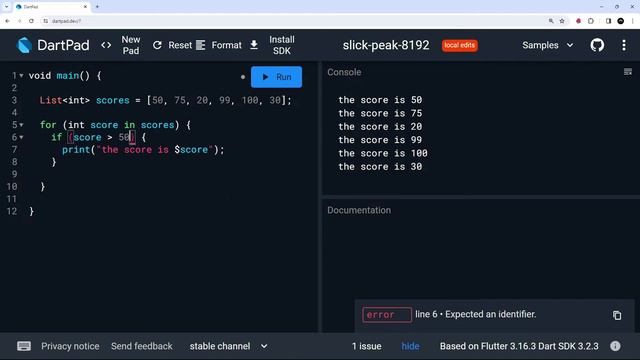Click the Install SDK download icon
Viewport: 640px width, 360px height.
point(254,45)
